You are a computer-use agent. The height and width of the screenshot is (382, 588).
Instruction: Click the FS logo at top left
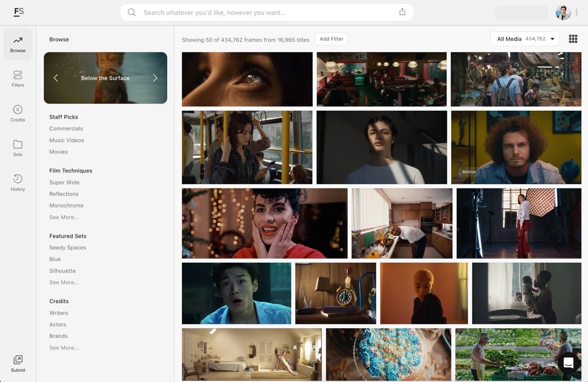tap(18, 12)
